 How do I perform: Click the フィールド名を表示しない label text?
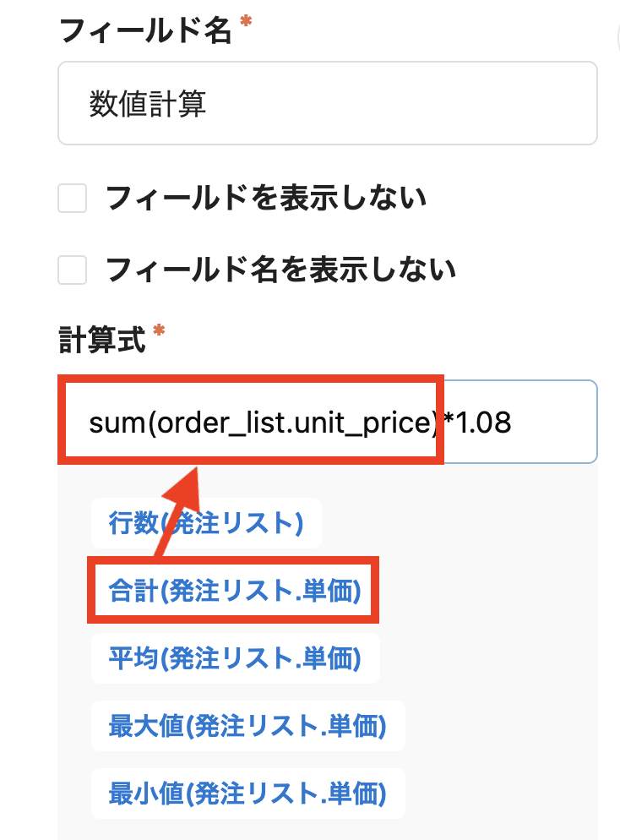[280, 270]
